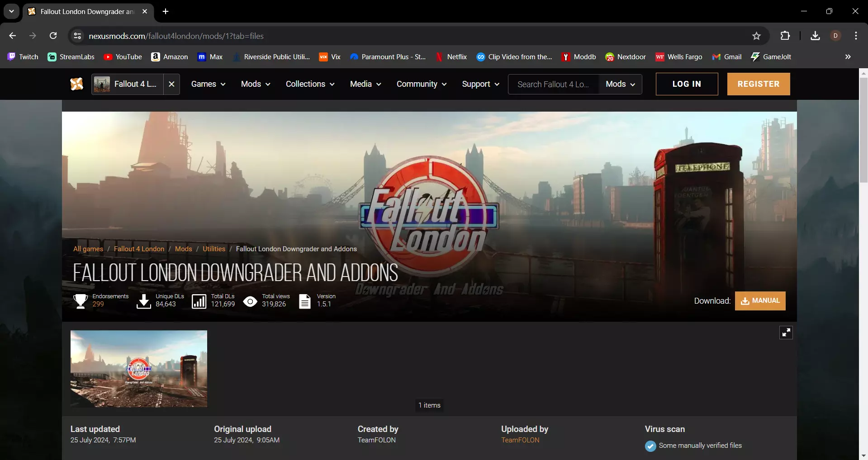Expand the Community menu
This screenshot has width=868, height=460.
tap(422, 84)
